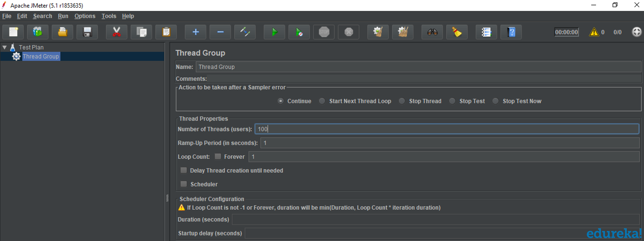
Task: Enable the Scheduler checkbox
Action: click(x=184, y=184)
